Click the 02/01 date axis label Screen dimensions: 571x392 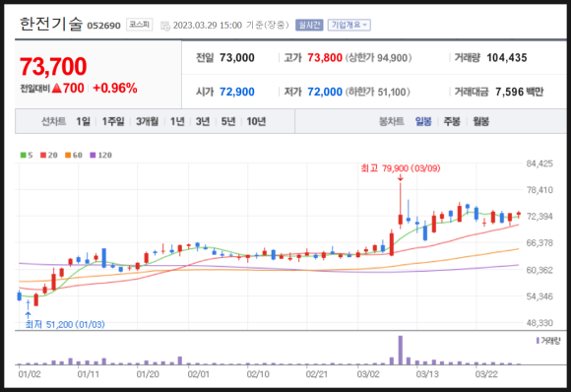coord(199,374)
